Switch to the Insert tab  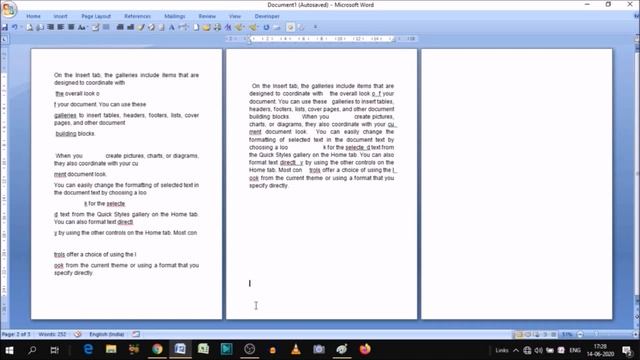(60, 16)
